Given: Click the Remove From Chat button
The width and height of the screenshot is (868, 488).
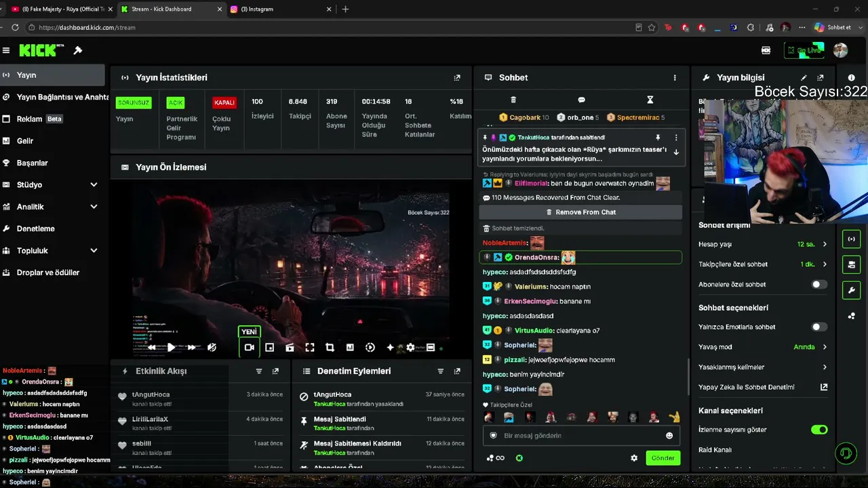Looking at the screenshot, I should pos(580,212).
